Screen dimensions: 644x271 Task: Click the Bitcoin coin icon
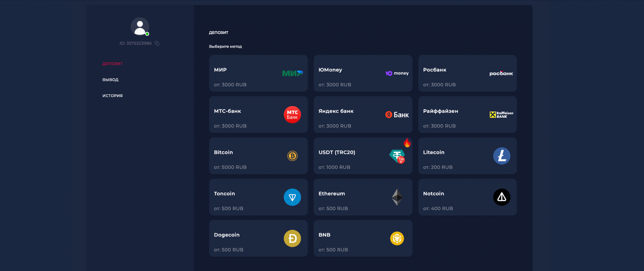(292, 156)
